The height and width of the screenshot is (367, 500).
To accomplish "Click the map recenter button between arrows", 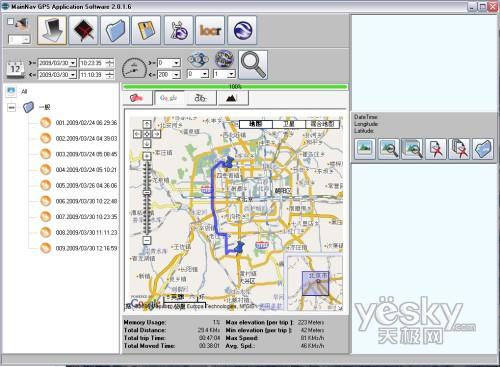I will 147,134.
